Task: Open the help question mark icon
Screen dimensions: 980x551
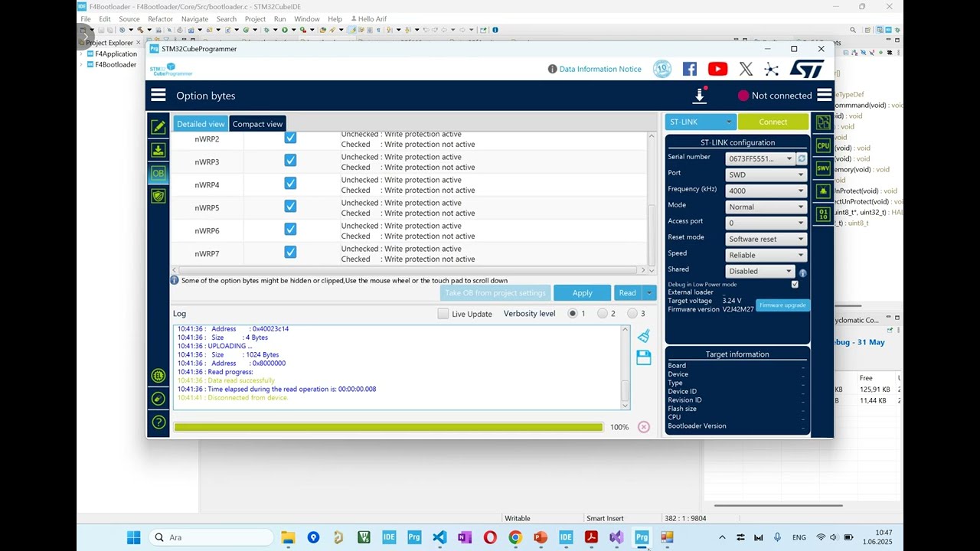Action: tap(158, 422)
